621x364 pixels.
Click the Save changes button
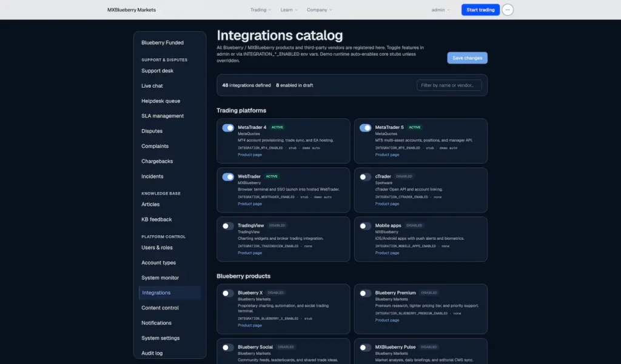click(x=468, y=58)
